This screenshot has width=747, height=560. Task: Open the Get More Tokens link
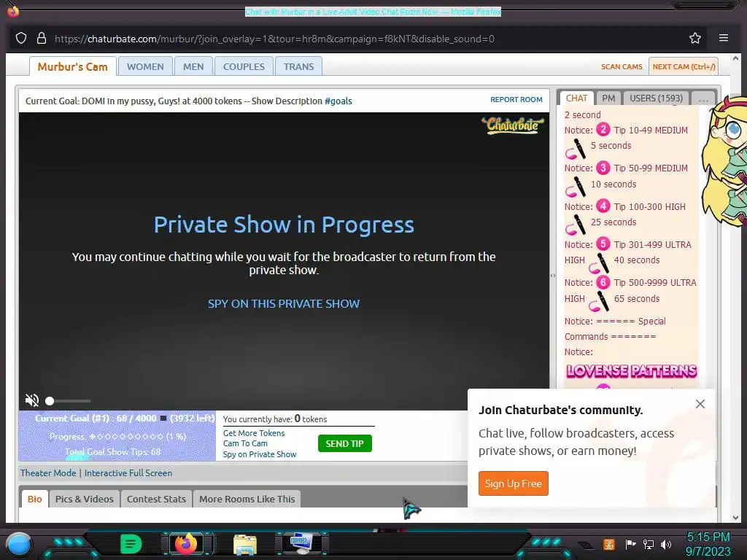click(254, 433)
